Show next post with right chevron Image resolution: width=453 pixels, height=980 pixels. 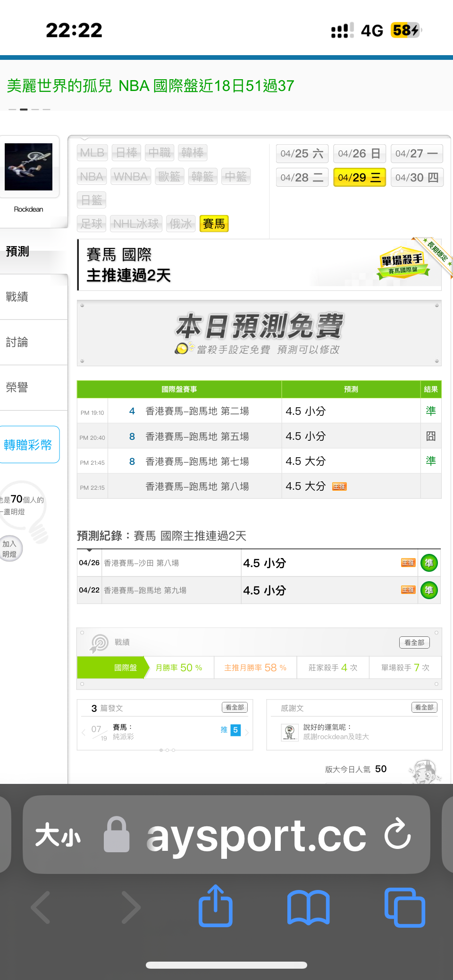pyautogui.click(x=247, y=732)
